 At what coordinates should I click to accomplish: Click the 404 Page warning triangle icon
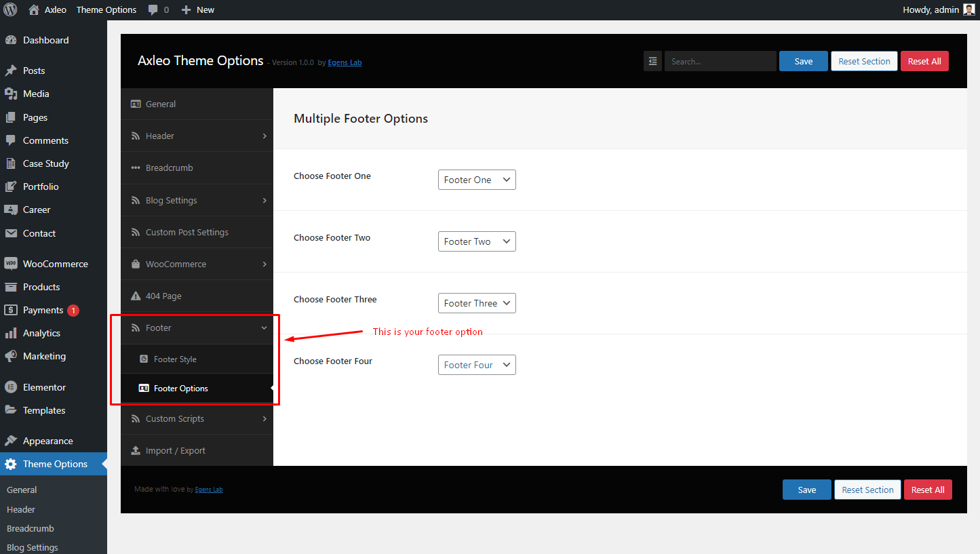136,296
